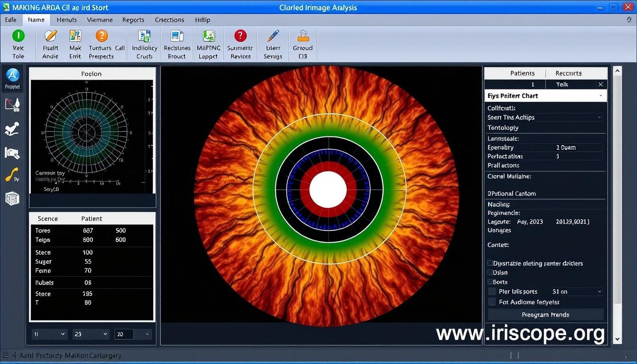Select the Yek Tole toolbar tool
Image resolution: width=637 pixels, height=364 pixels.
coord(18,44)
